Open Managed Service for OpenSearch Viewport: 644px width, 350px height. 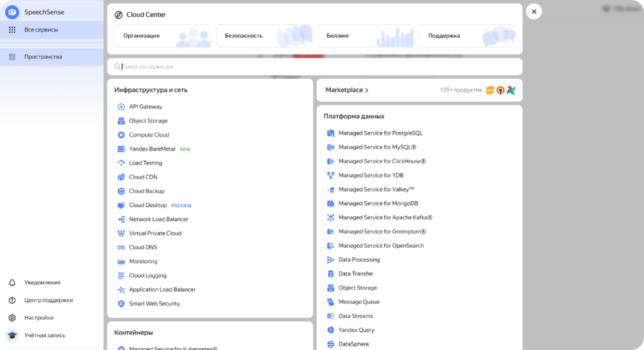point(381,245)
